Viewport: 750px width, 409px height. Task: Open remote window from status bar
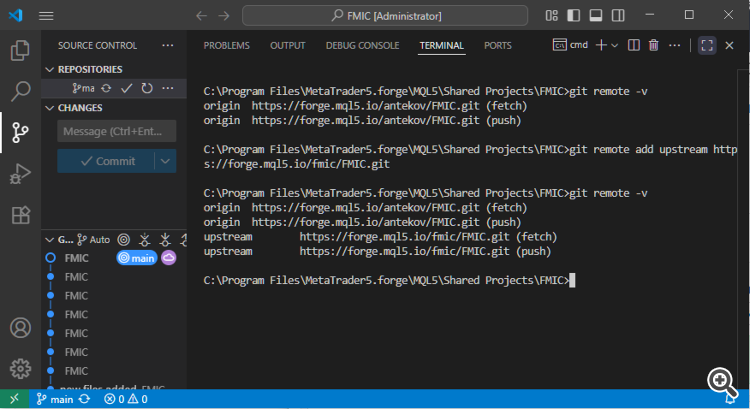point(14,398)
